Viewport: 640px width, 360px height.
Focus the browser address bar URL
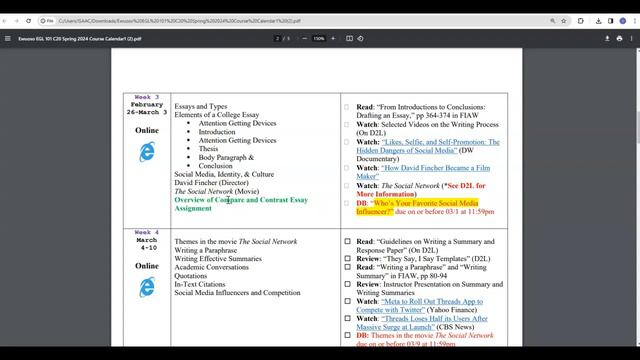pos(180,21)
